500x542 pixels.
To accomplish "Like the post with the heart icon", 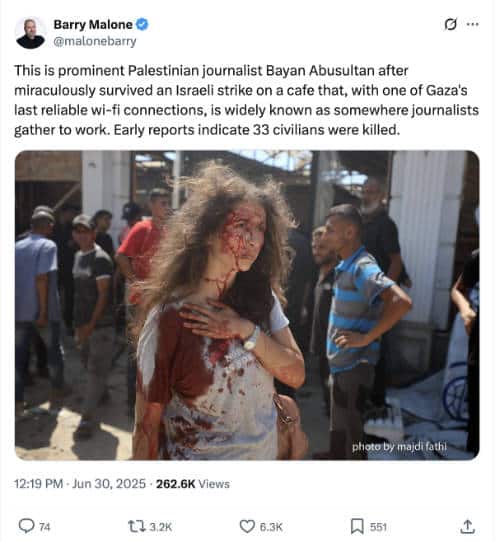I will tap(247, 526).
